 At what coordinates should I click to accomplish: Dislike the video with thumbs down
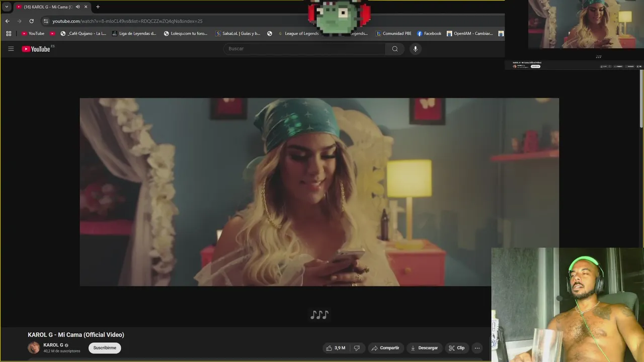(x=357, y=348)
